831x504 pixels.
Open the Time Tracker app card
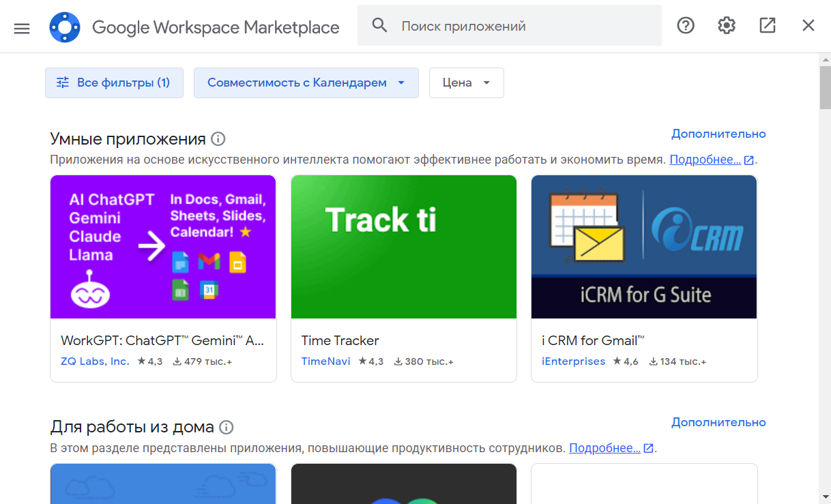click(404, 278)
